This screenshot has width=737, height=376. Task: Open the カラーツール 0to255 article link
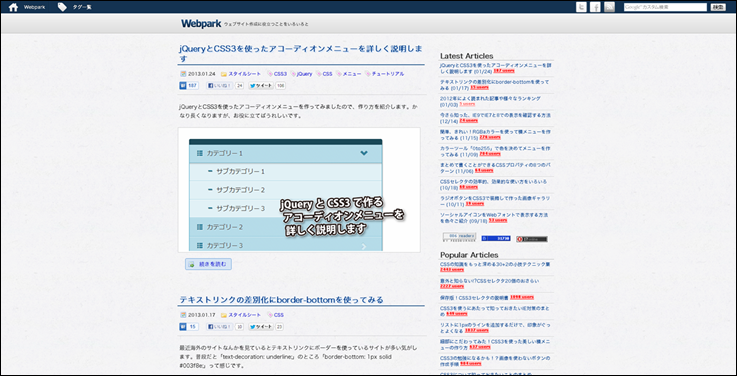point(495,151)
